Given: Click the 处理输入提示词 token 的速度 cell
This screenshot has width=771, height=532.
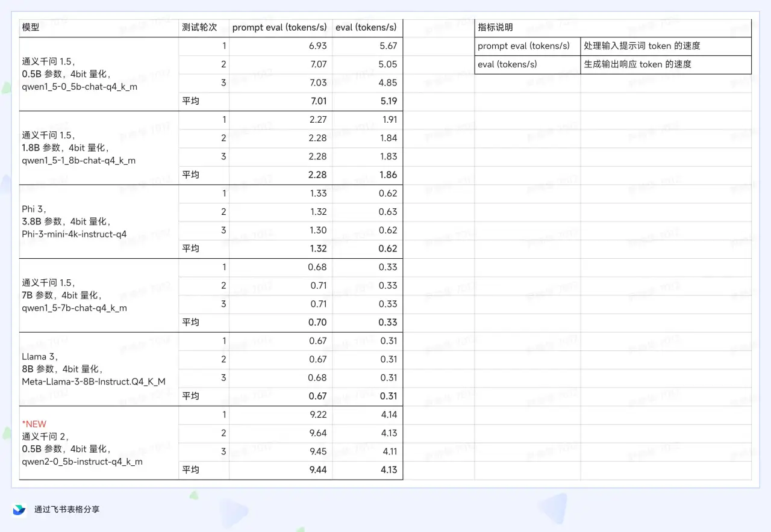Looking at the screenshot, I should pyautogui.click(x=666, y=46).
